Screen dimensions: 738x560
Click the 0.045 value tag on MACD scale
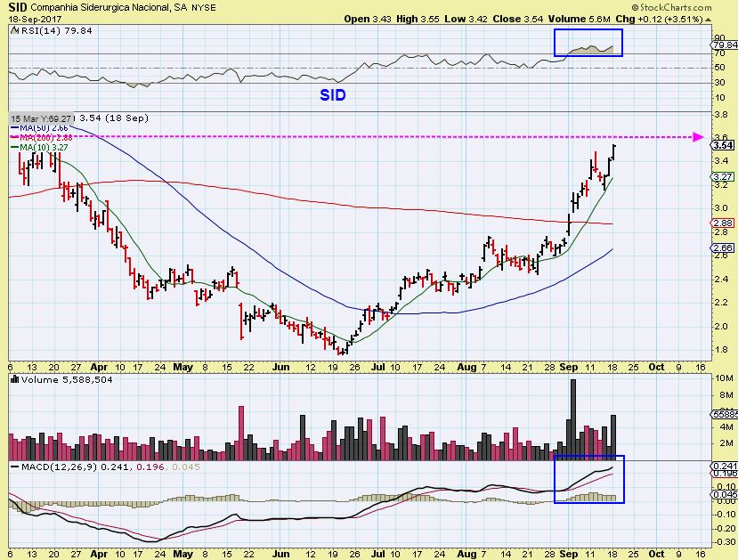click(725, 495)
